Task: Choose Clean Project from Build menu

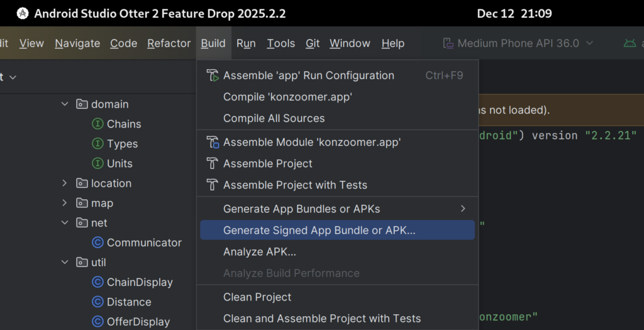Action: (x=257, y=297)
